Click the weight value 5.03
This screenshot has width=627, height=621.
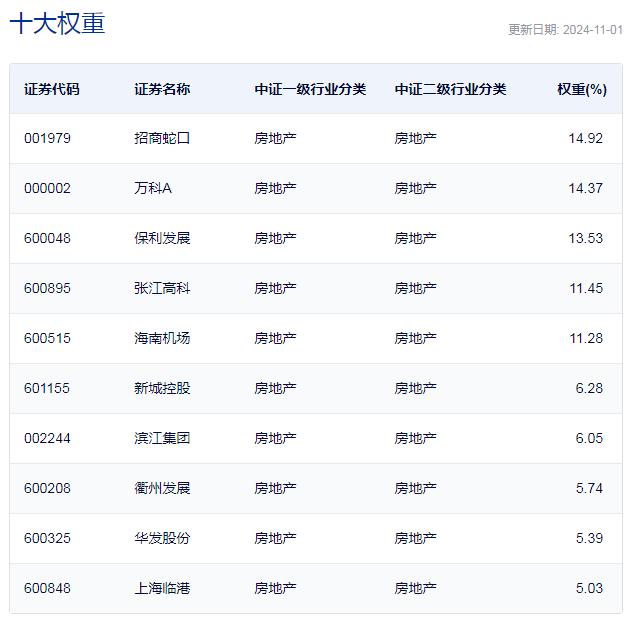[589, 588]
